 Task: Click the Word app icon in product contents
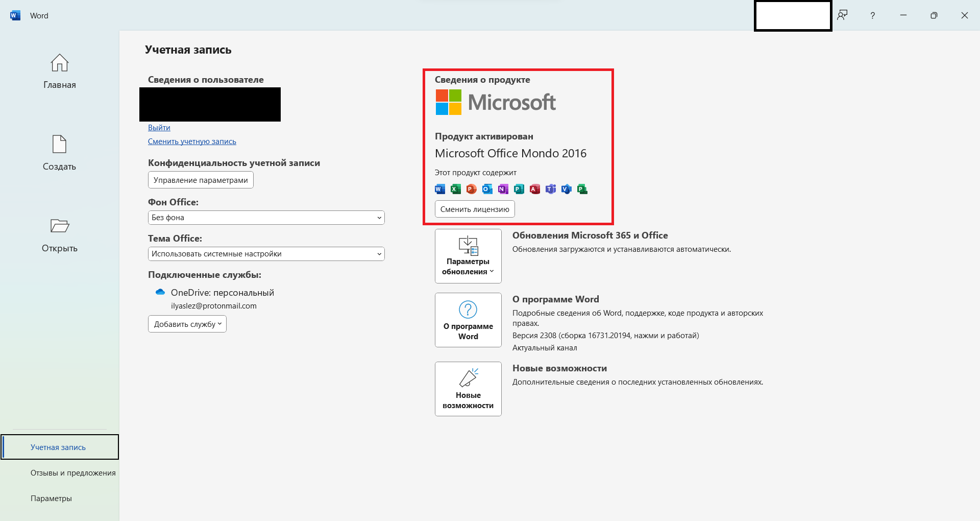(x=440, y=189)
